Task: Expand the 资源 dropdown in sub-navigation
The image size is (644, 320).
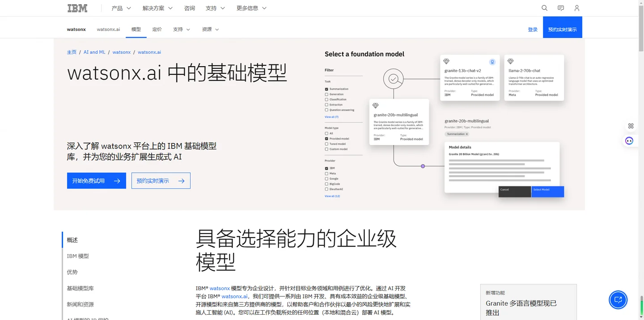Action: pyautogui.click(x=210, y=30)
